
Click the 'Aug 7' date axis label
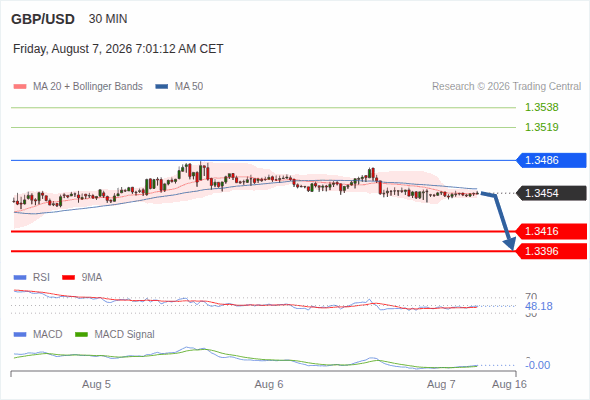441,384
